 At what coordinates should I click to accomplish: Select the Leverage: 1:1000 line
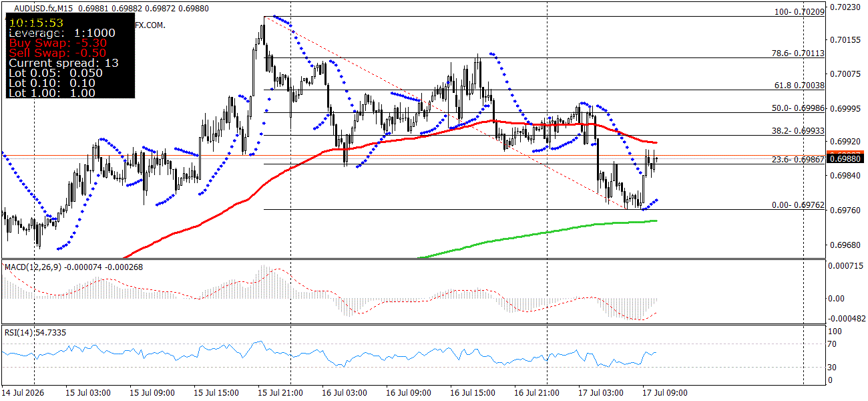(x=62, y=33)
